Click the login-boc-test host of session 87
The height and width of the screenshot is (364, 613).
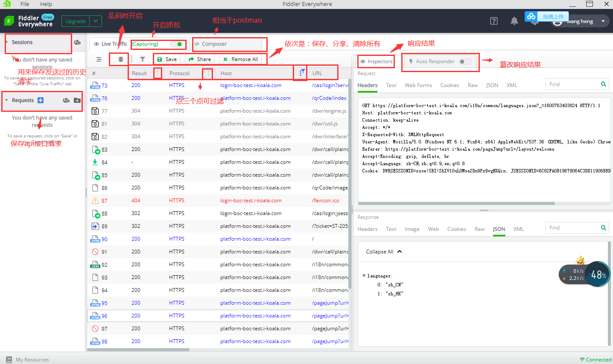pyautogui.click(x=251, y=201)
